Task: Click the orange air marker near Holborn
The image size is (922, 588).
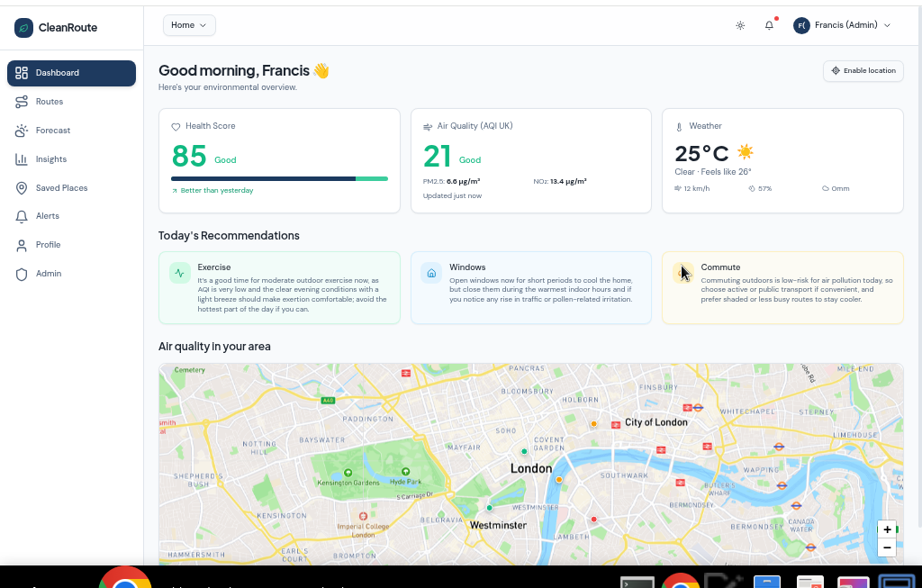Action: (x=594, y=424)
